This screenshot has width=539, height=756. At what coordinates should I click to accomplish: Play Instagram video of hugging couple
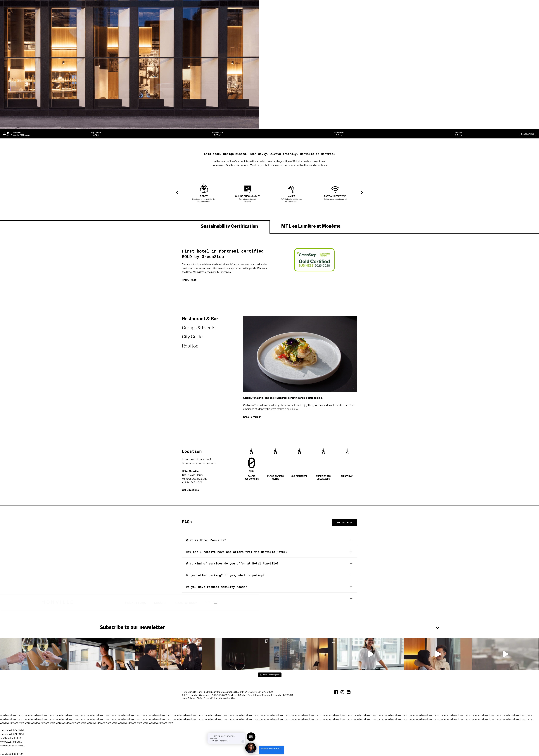click(x=438, y=654)
